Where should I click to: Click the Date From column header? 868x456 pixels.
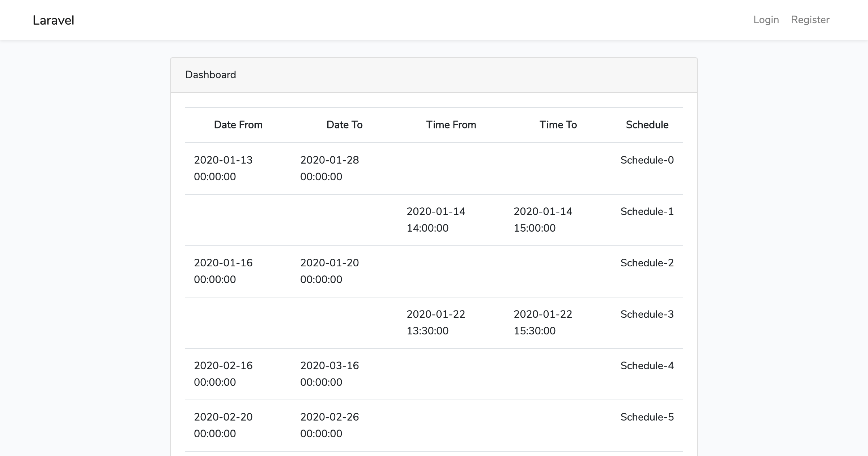[238, 124]
